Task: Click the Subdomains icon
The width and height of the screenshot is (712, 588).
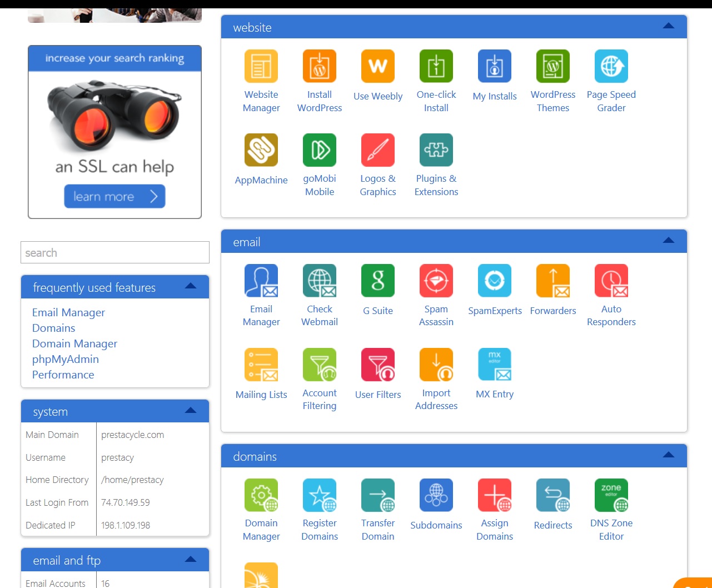Action: coord(436,496)
